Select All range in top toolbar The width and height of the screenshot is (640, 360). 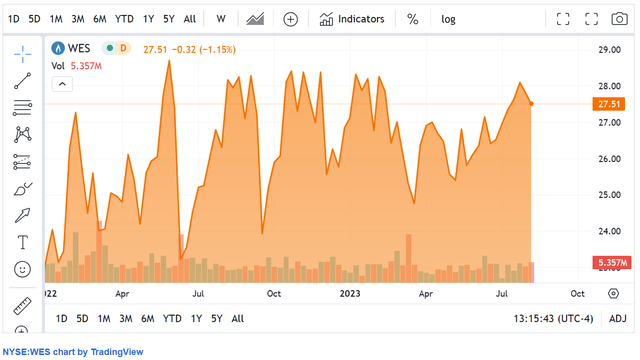click(x=190, y=19)
